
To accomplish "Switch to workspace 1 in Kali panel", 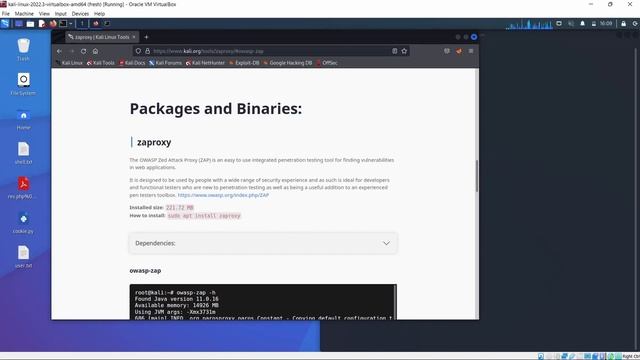I will (82, 24).
